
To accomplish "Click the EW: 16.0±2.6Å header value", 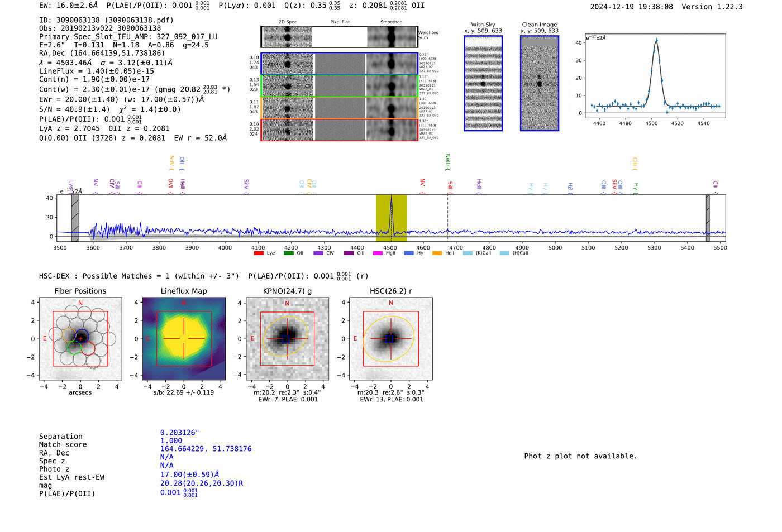I will pyautogui.click(x=69, y=6).
